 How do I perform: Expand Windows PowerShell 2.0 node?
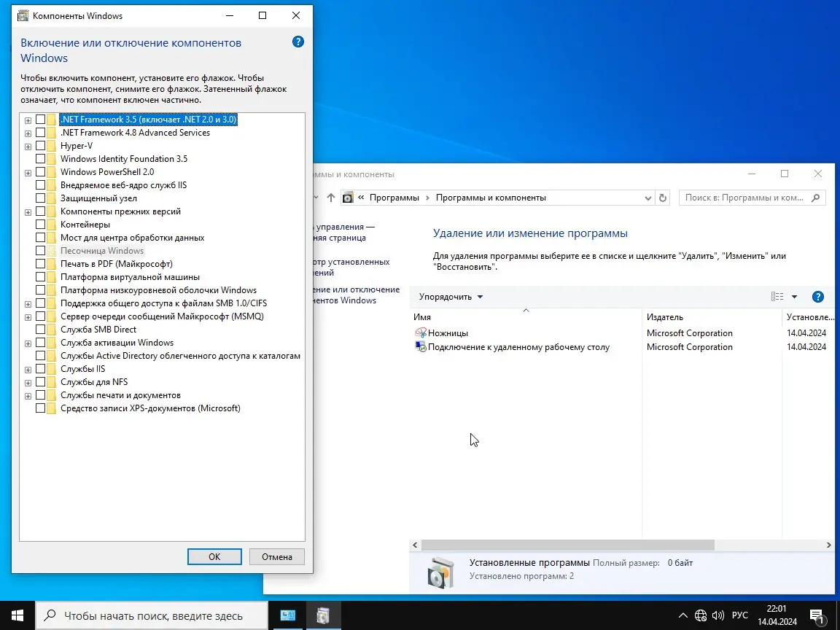(28, 173)
